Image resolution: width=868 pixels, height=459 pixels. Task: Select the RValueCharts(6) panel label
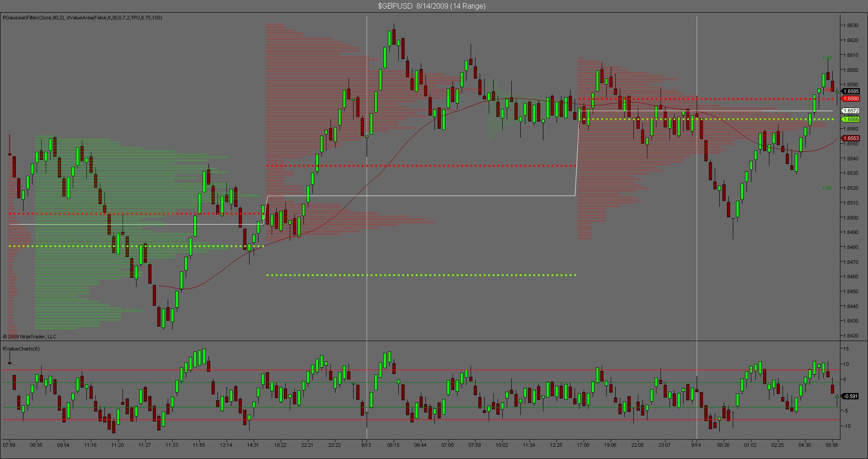(21, 349)
